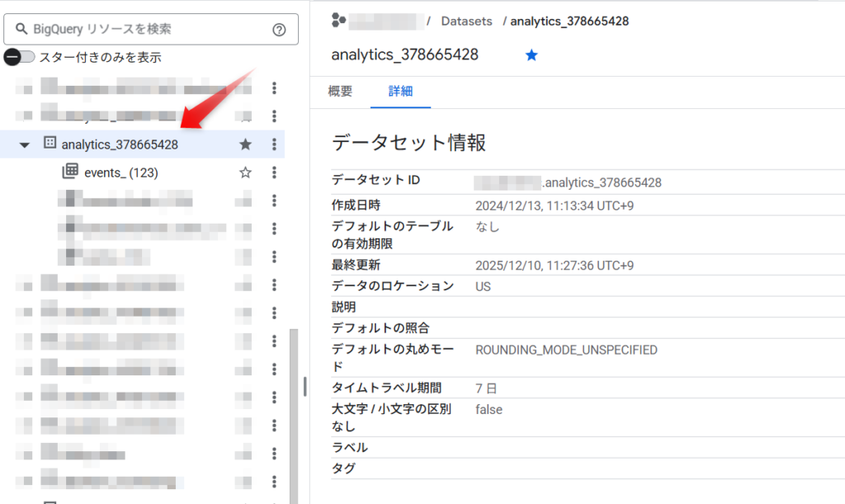Select analytics_378665428 dataset in explorer tree

(x=119, y=144)
